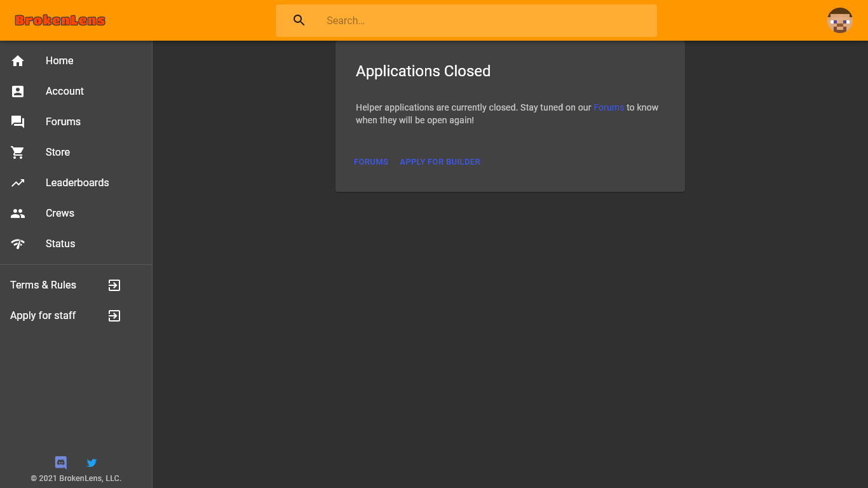This screenshot has height=488, width=868.
Task: Focus the Search input field
Action: pos(466,20)
